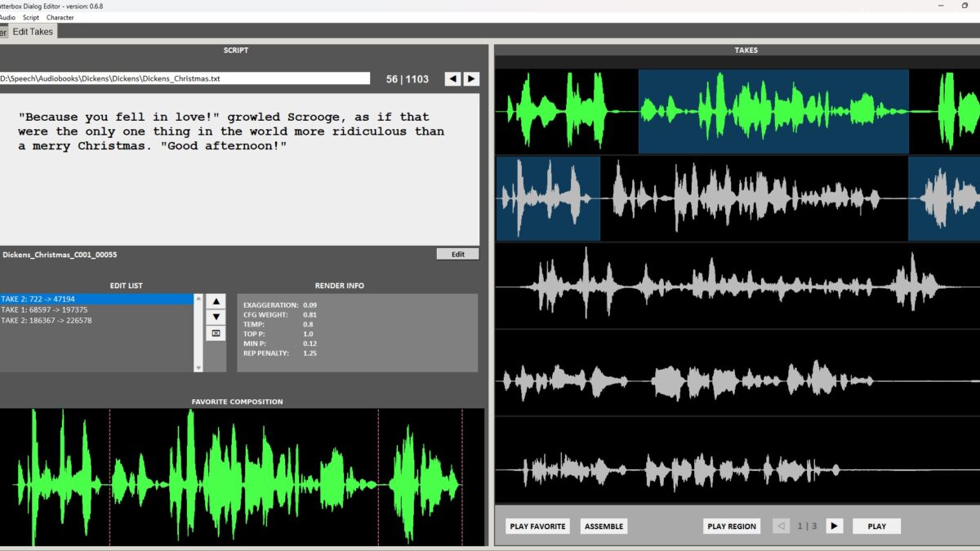Click the PLAY FAVORITE button
Viewport: 980px width, 551px height.
pyautogui.click(x=537, y=527)
